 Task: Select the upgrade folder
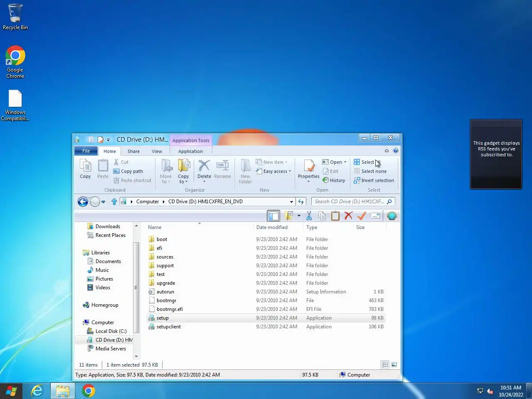pyautogui.click(x=165, y=283)
